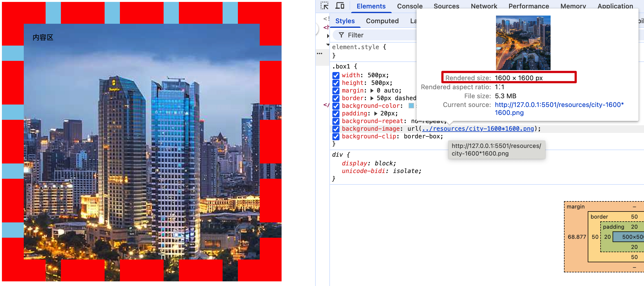The image size is (644, 286).
Task: Disable the background-color property checkbox
Action: coord(336,106)
